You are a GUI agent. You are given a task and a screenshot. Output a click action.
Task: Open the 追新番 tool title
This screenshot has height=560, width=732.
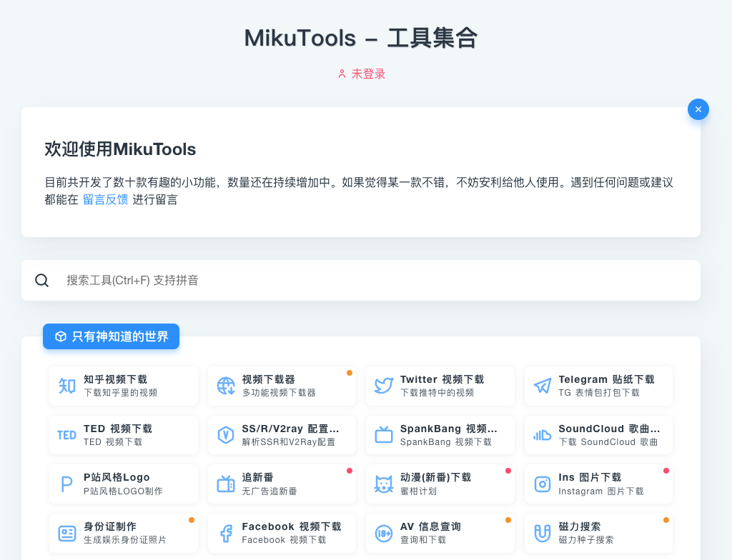[x=257, y=477]
